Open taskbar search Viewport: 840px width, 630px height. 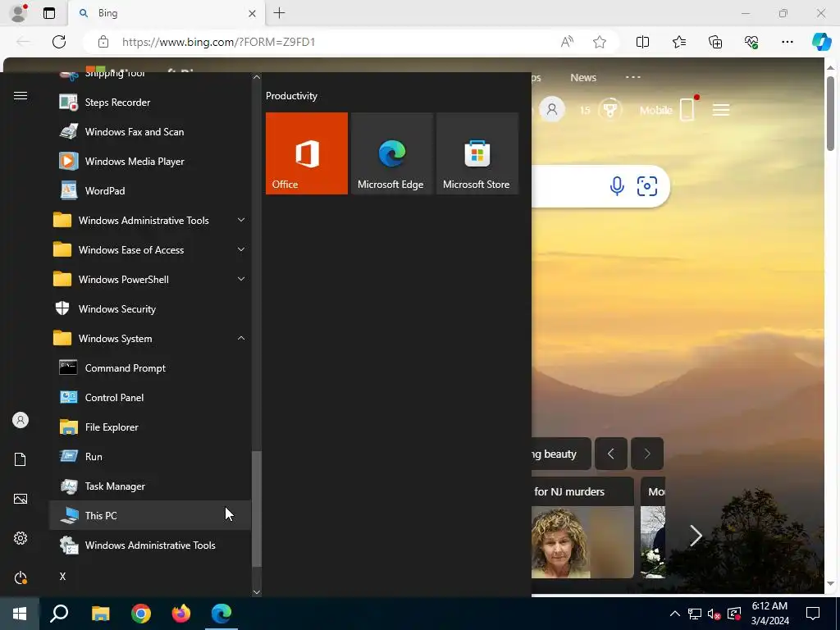59,614
